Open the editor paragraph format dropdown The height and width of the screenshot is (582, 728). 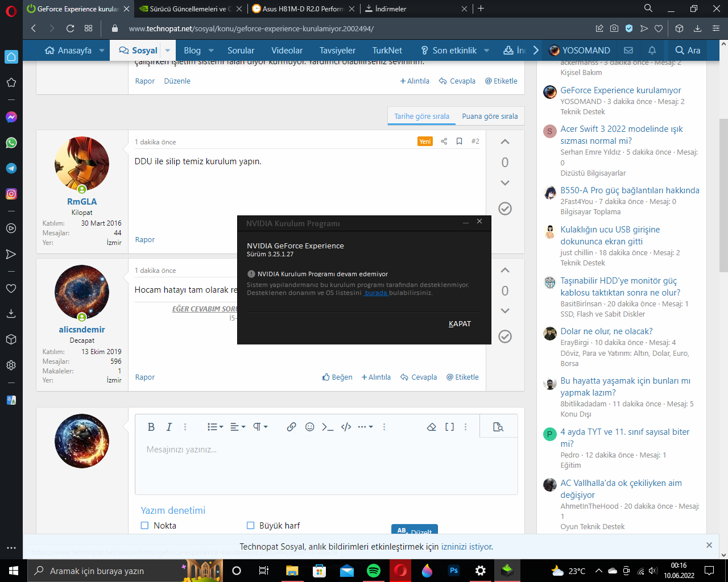tap(260, 427)
